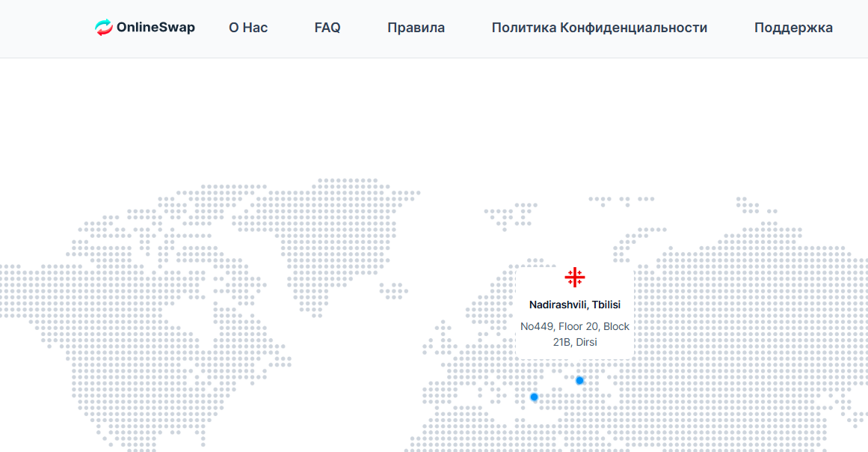This screenshot has height=452, width=868.
Task: Click the Russia region on dotted map
Action: [733, 299]
